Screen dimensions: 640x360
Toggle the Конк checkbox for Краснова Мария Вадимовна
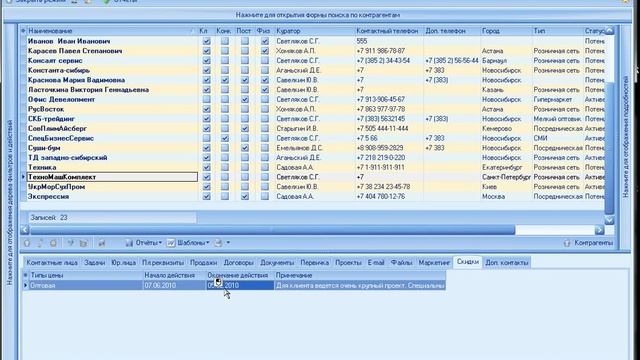coord(225,80)
